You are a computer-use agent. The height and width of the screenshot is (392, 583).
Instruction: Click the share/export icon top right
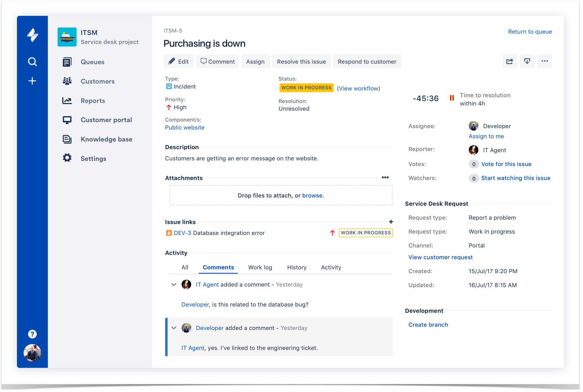[509, 61]
